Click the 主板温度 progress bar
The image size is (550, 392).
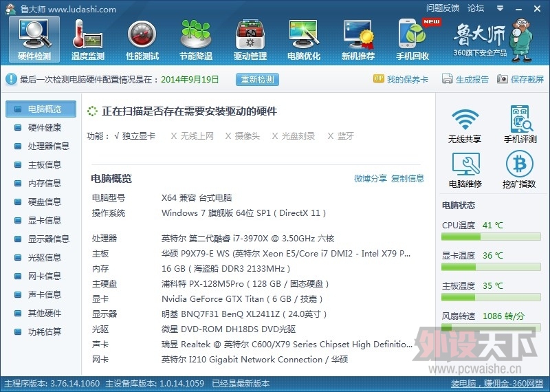click(x=491, y=297)
